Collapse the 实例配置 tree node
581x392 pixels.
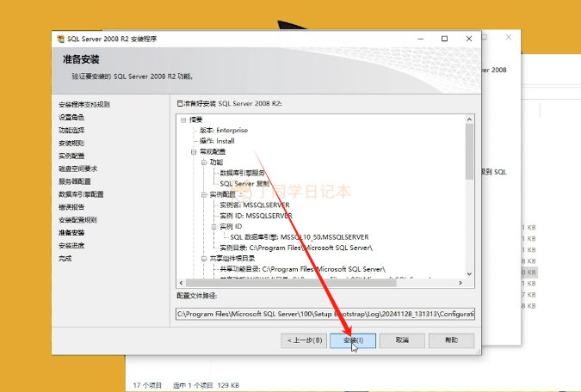(x=204, y=194)
